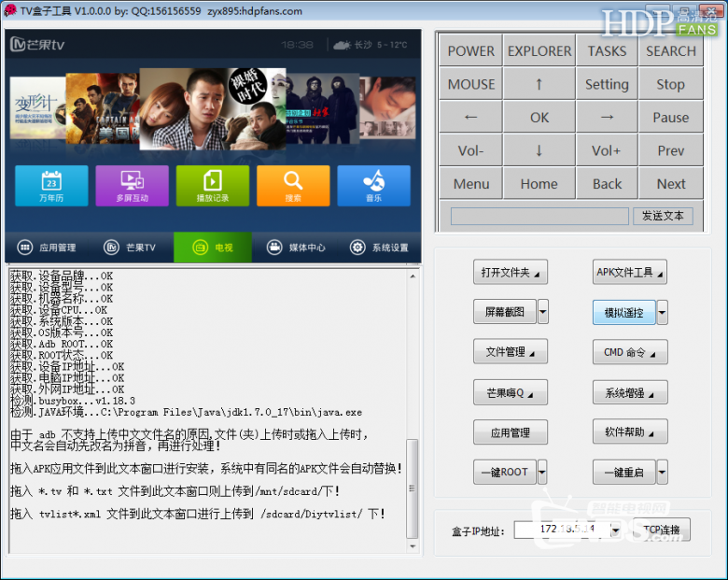The width and height of the screenshot is (728, 580).
Task: Expand the arrow beside 屏幕截图
Action: coord(543,312)
